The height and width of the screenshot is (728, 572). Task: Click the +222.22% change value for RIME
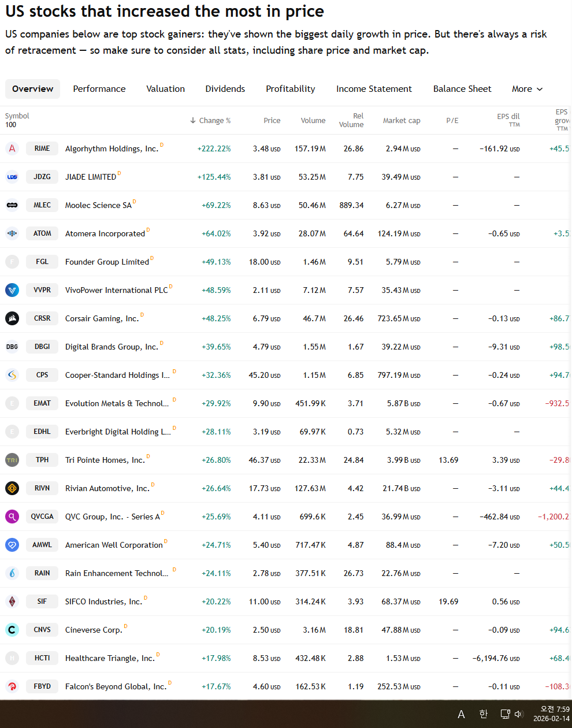click(x=214, y=149)
